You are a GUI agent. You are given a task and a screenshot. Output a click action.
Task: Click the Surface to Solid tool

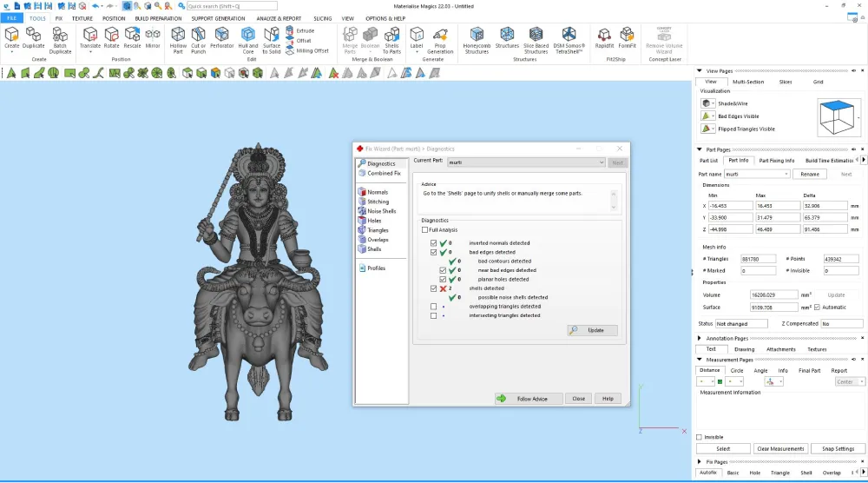coord(271,41)
